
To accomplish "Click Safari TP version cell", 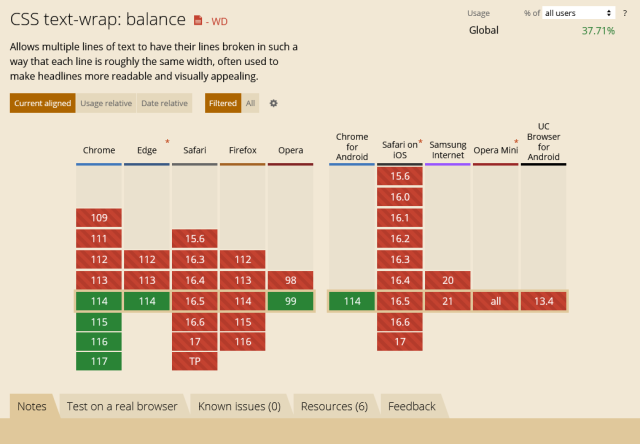I will pyautogui.click(x=195, y=361).
